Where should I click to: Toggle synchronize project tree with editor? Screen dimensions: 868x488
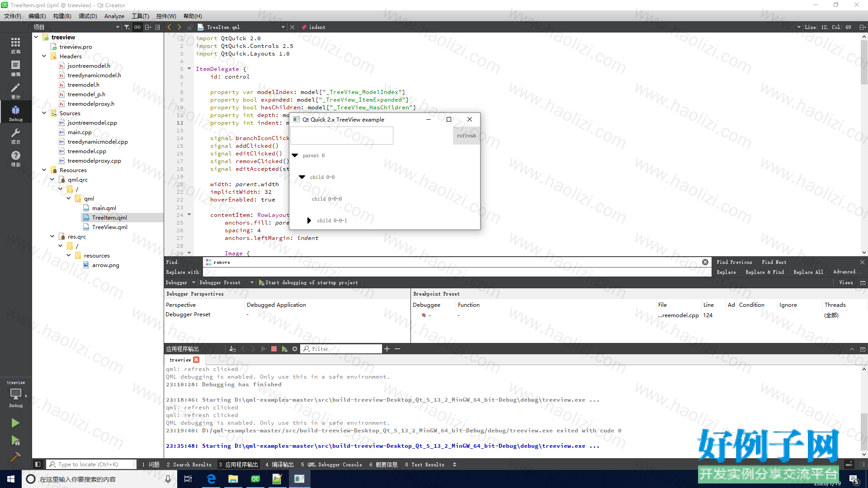tap(137, 27)
